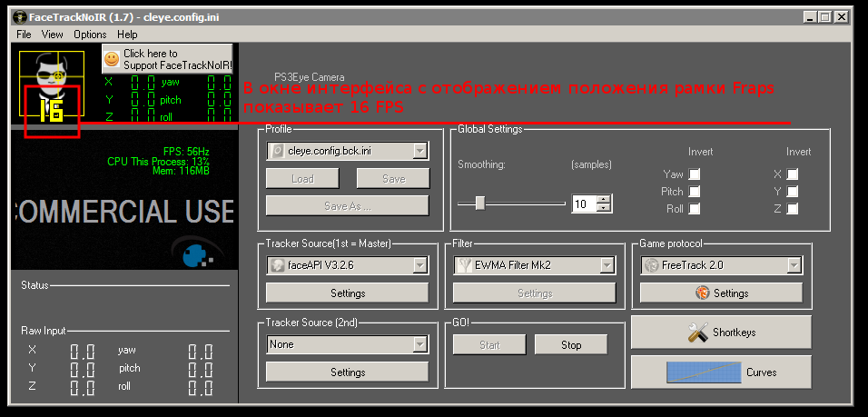Expand the Profile dropdown cleye.config.bck.ini

pyautogui.click(x=420, y=151)
